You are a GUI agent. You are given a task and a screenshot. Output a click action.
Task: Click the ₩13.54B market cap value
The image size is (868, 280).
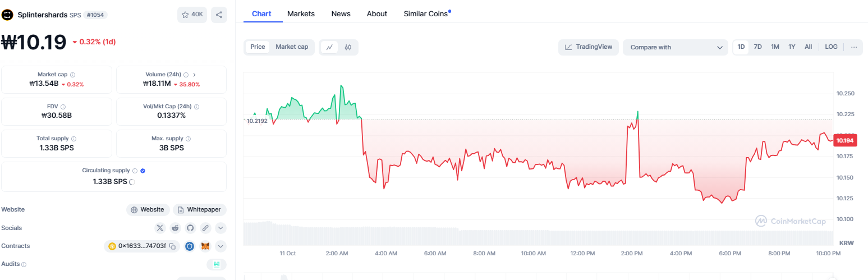[x=44, y=84]
